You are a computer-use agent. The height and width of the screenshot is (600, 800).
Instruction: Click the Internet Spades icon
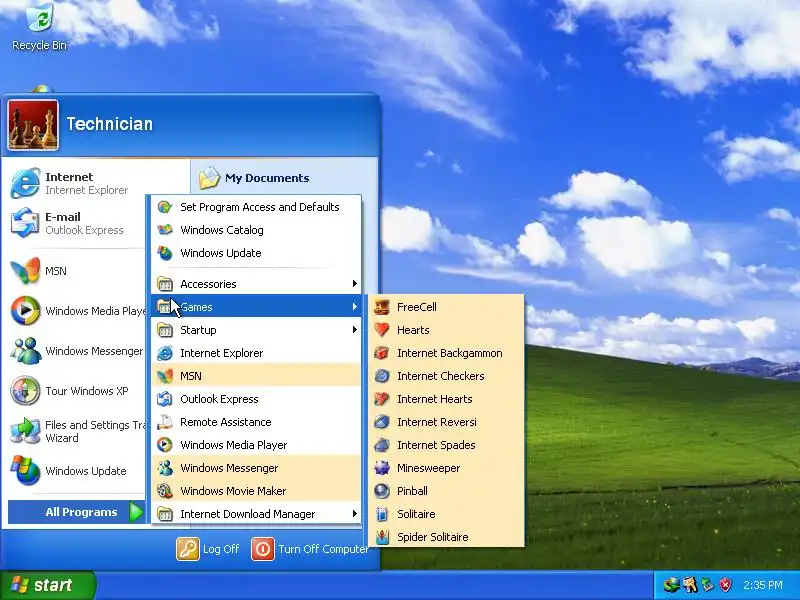[382, 445]
